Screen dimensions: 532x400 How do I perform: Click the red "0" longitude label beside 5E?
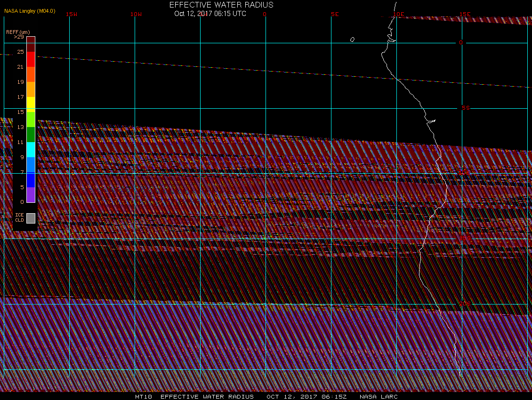point(265,14)
